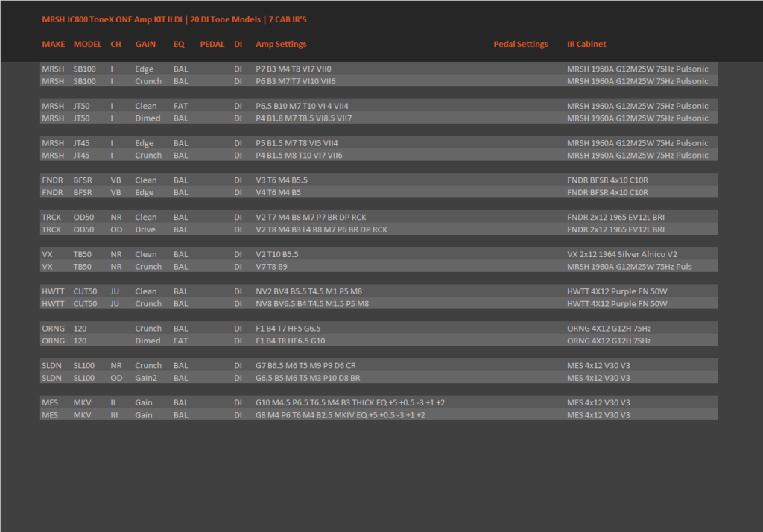Screen dimensions: 763x532
Task: Select settings P4 B1.8 M7 T8.5 VI8.5 VII7
Action: point(304,118)
